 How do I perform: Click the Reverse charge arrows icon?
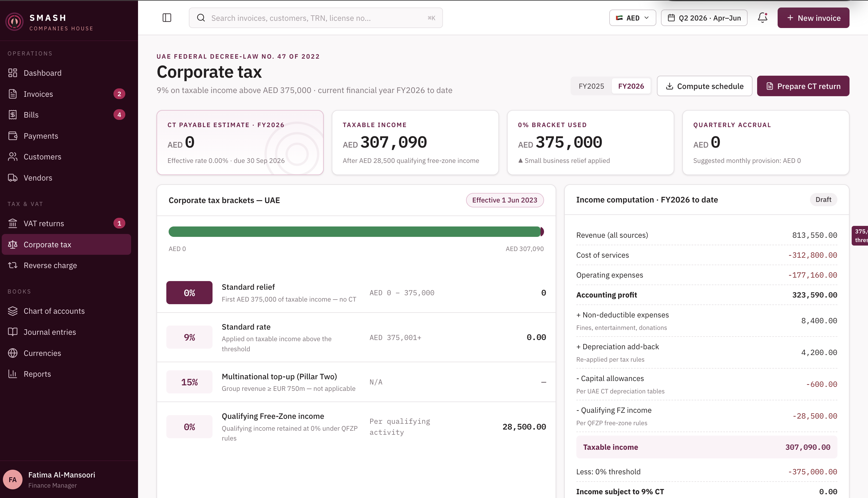point(13,265)
